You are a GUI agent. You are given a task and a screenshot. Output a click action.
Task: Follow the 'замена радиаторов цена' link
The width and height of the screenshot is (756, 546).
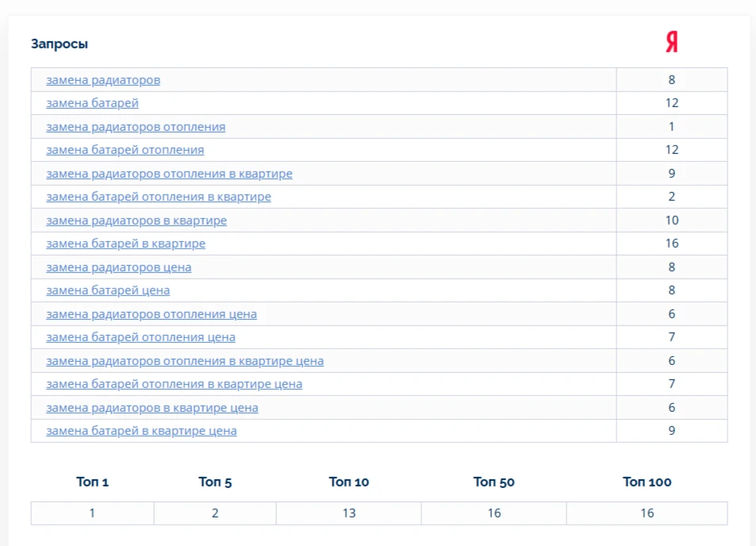click(x=119, y=267)
